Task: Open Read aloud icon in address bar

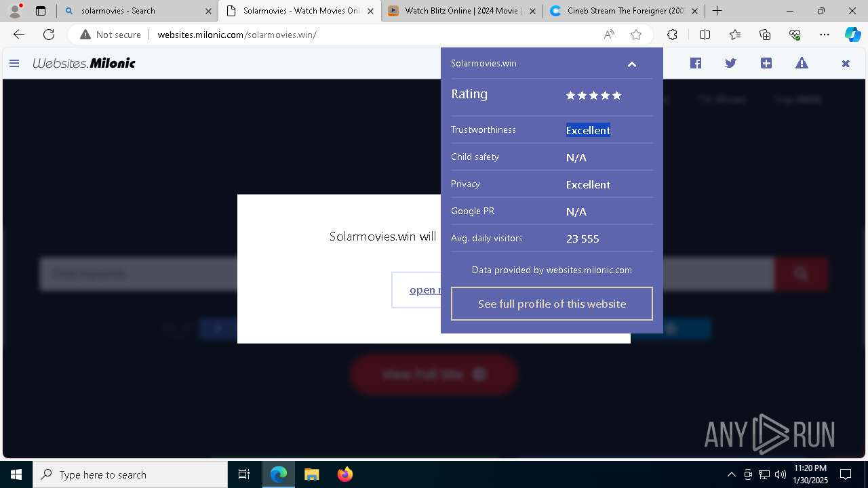Action: click(x=609, y=35)
